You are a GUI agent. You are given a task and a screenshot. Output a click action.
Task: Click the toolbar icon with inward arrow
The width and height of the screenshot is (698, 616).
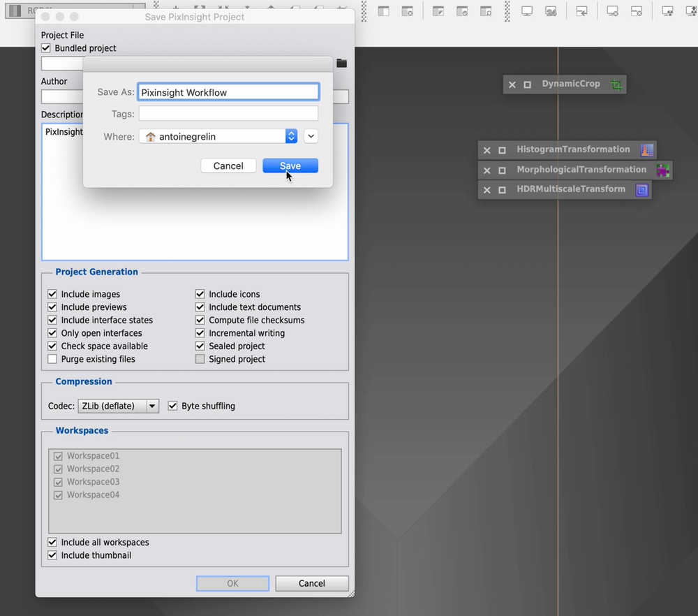point(581,12)
